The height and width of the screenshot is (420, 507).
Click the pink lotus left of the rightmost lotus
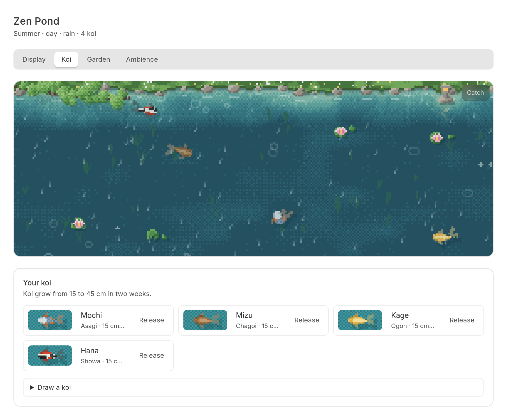[341, 131]
